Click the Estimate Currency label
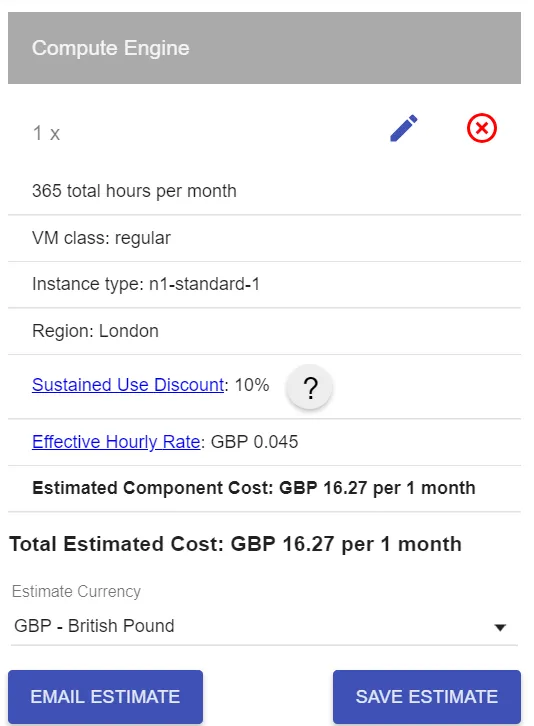This screenshot has height=726, width=534. [x=76, y=591]
